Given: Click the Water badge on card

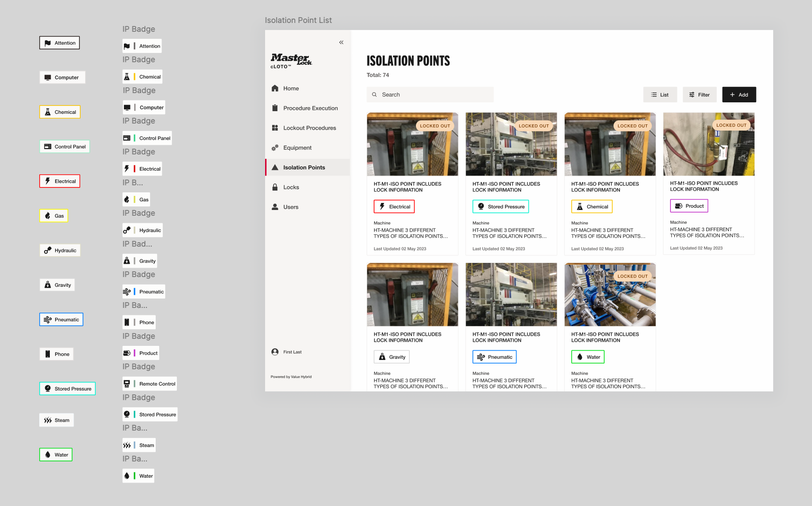Looking at the screenshot, I should [x=588, y=357].
